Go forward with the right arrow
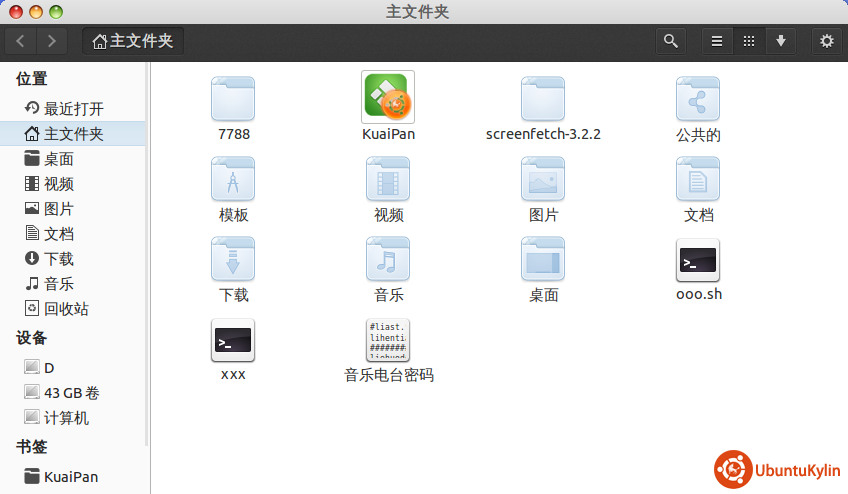Viewport: 848px width, 494px height. click(x=51, y=41)
